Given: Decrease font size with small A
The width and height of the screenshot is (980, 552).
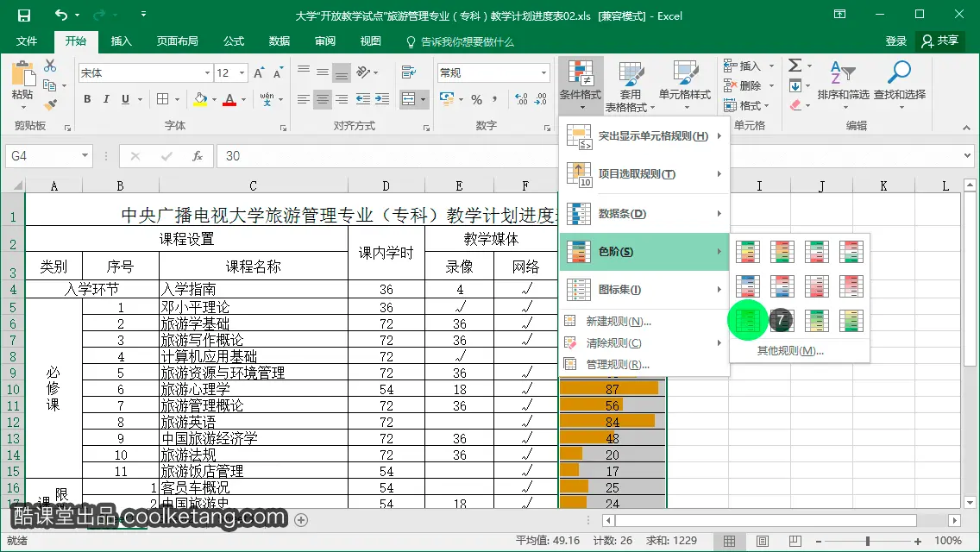Looking at the screenshot, I should [x=278, y=73].
